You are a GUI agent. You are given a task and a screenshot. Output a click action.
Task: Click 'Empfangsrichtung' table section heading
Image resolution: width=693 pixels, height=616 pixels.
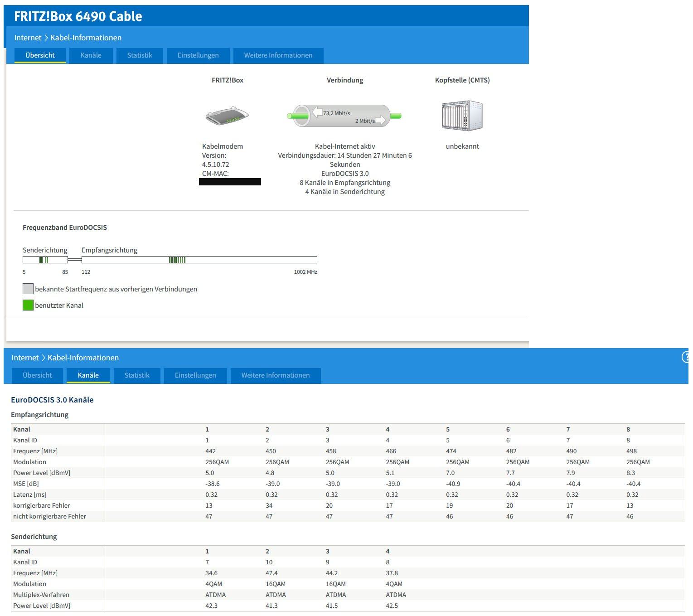click(x=39, y=415)
